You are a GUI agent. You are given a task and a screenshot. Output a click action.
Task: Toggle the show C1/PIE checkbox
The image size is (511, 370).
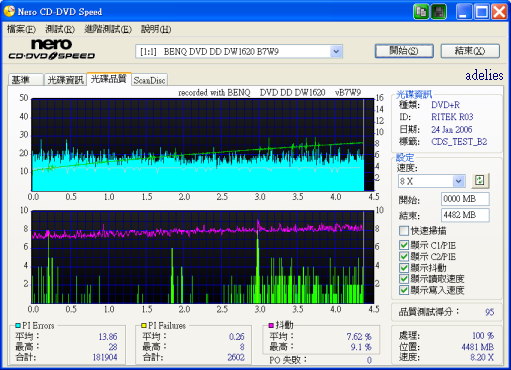point(404,245)
